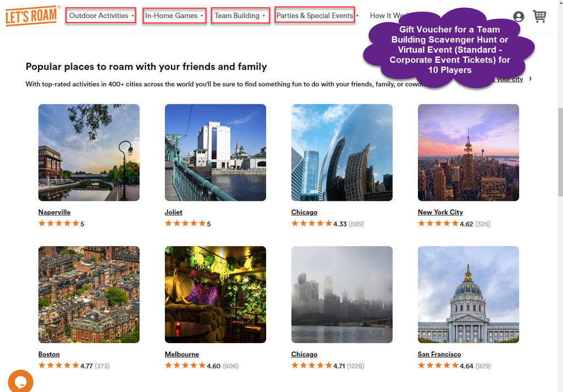This screenshot has width=563, height=392.
Task: Open the Parties & Special Events menu
Action: (314, 16)
